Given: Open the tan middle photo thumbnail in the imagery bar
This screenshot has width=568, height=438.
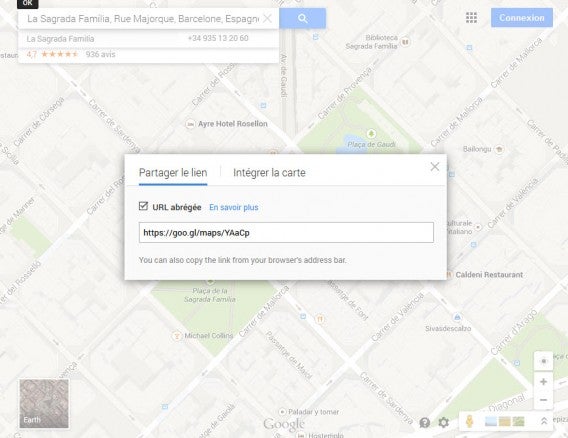Looking at the screenshot, I should 505,421.
